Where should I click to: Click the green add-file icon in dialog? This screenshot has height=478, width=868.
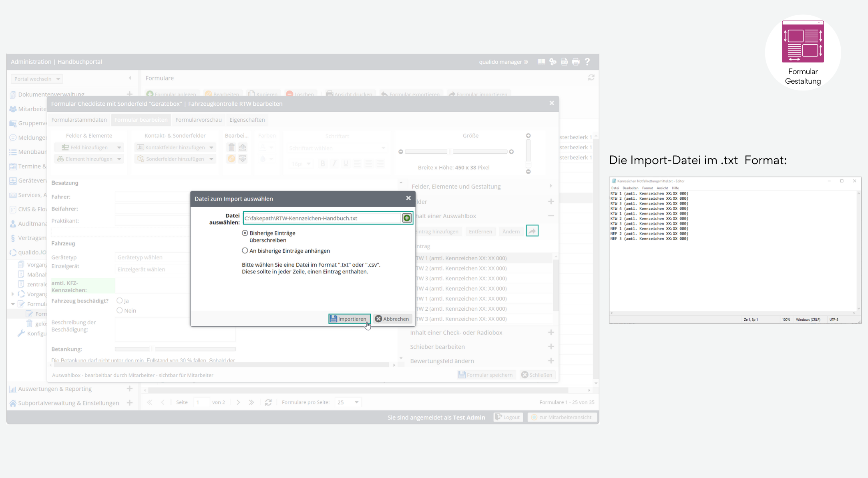407,218
